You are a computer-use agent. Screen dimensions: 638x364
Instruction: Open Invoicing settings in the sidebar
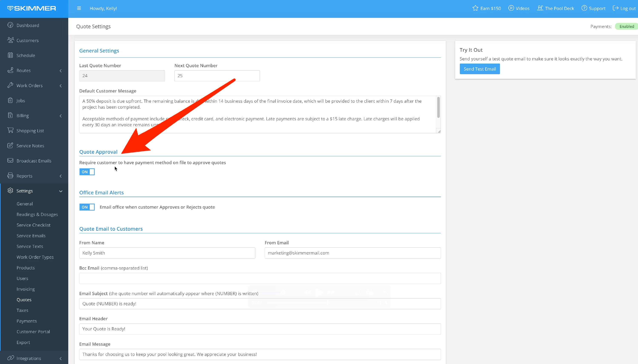coord(26,289)
